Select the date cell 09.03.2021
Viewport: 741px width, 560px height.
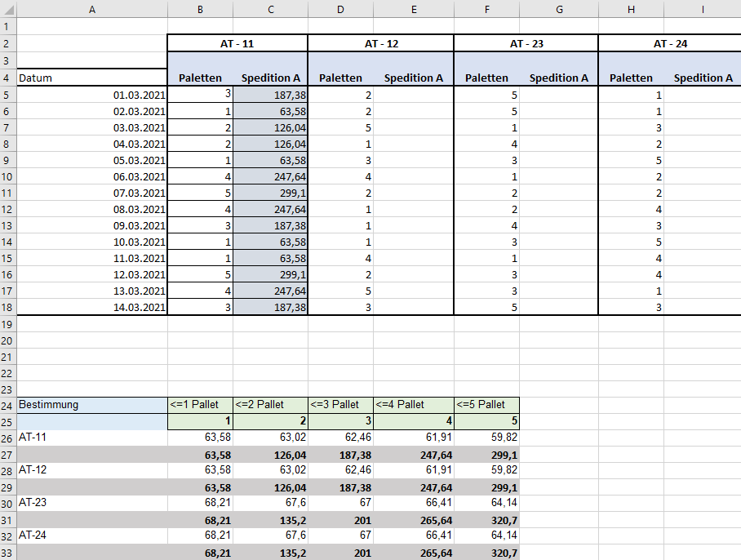pyautogui.click(x=92, y=225)
